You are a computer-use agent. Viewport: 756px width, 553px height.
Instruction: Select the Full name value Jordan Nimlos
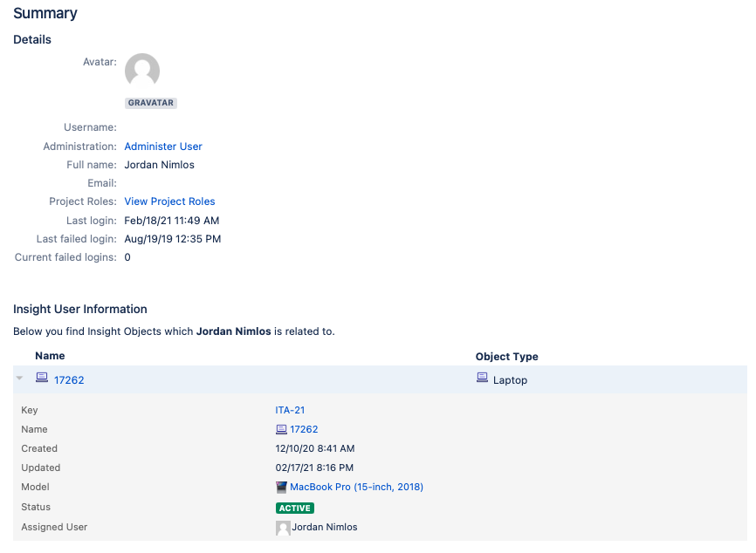click(x=159, y=165)
